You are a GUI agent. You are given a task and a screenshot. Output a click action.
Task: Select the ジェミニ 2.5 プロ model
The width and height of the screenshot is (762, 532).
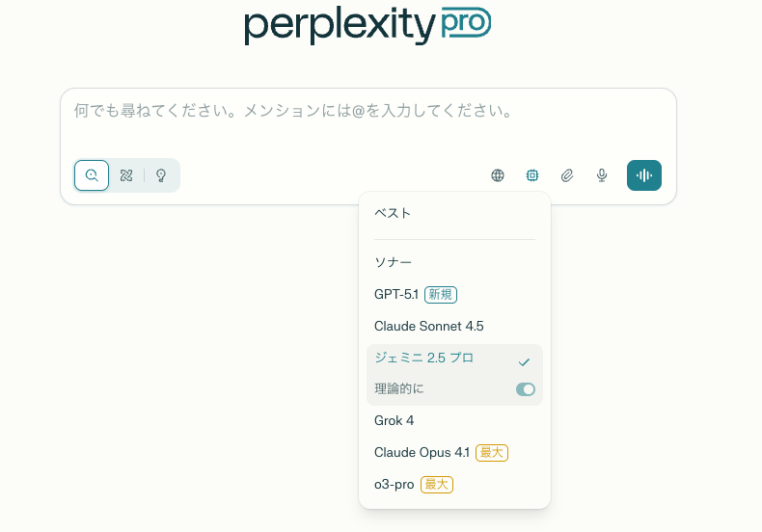point(424,359)
